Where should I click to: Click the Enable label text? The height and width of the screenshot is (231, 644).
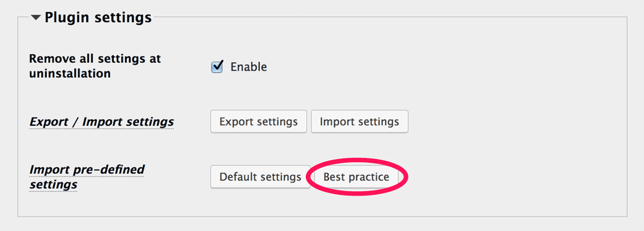(248, 67)
